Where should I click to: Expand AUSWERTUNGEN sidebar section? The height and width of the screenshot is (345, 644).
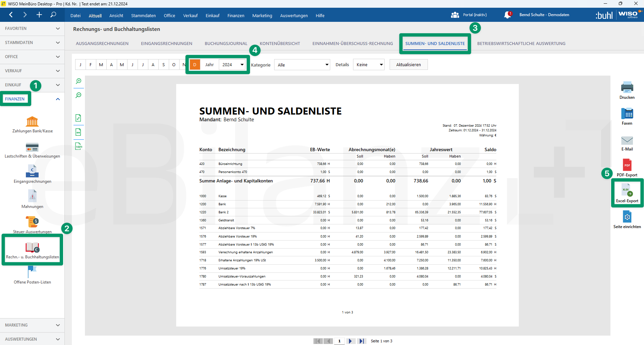[32, 339]
